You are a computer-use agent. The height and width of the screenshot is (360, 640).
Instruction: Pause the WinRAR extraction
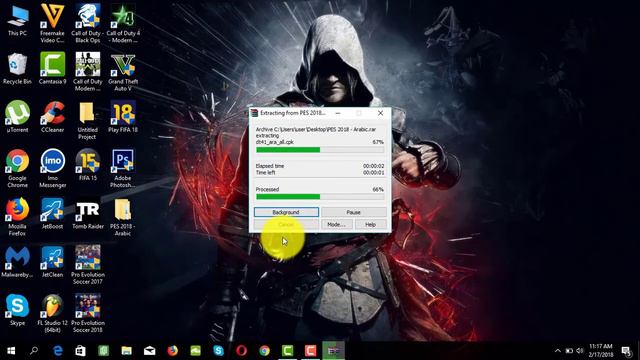point(353,212)
